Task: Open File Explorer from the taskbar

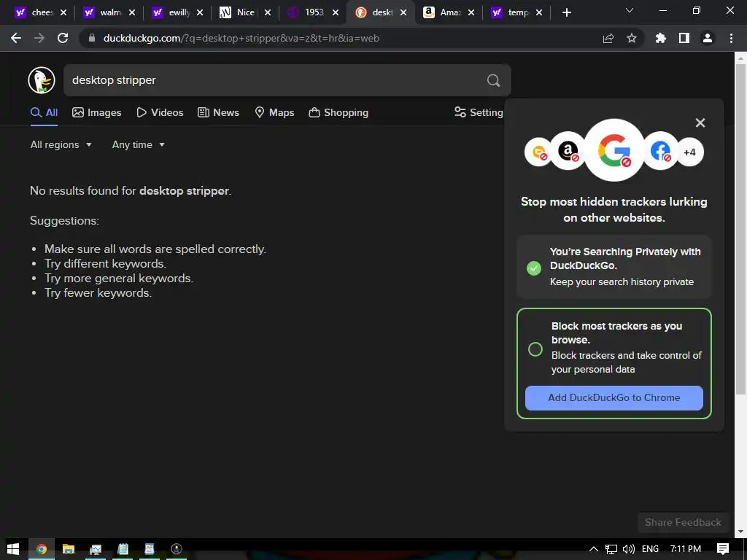Action: pyautogui.click(x=68, y=549)
